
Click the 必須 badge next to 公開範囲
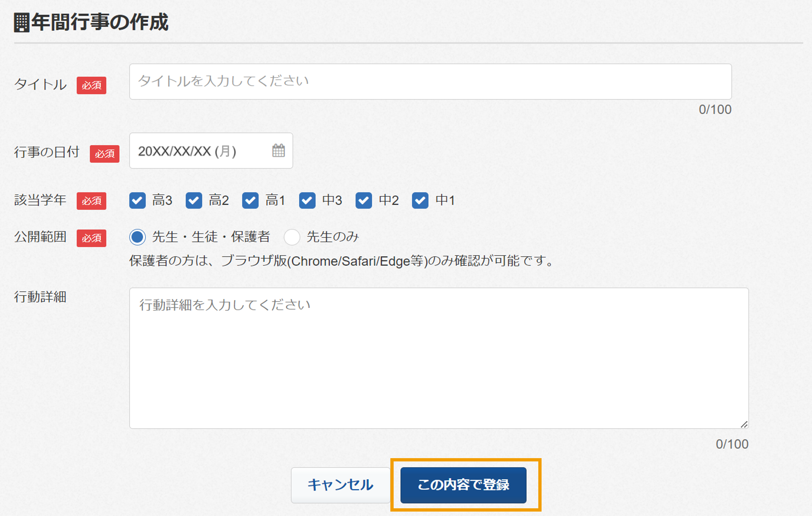pyautogui.click(x=91, y=238)
